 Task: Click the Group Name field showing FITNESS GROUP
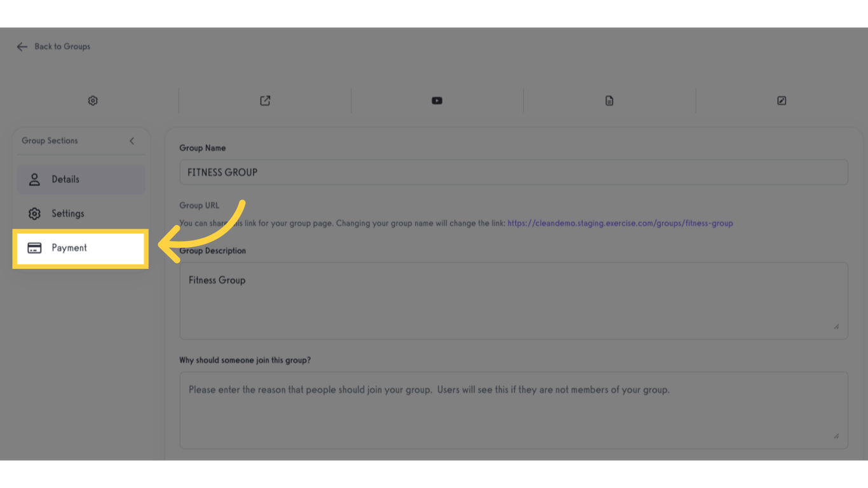[x=513, y=172]
